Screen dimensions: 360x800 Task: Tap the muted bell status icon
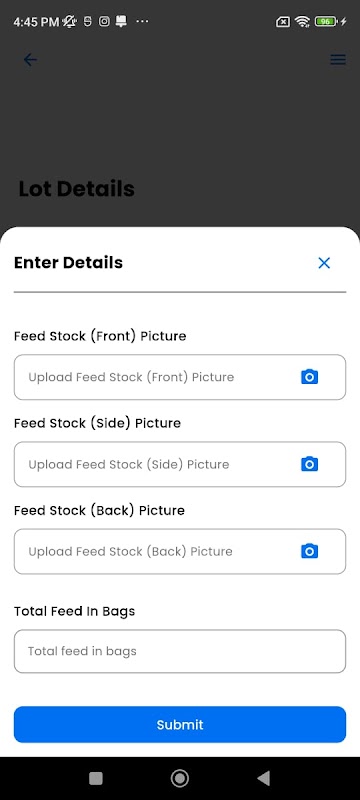pos(70,21)
